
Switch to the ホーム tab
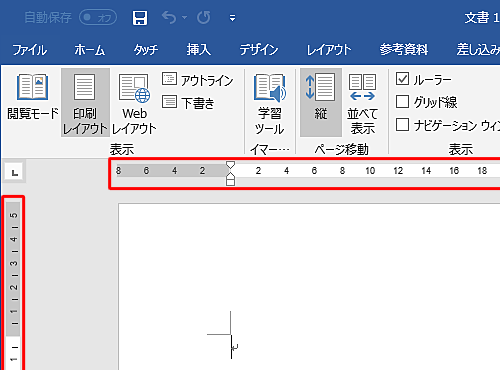[x=90, y=50]
